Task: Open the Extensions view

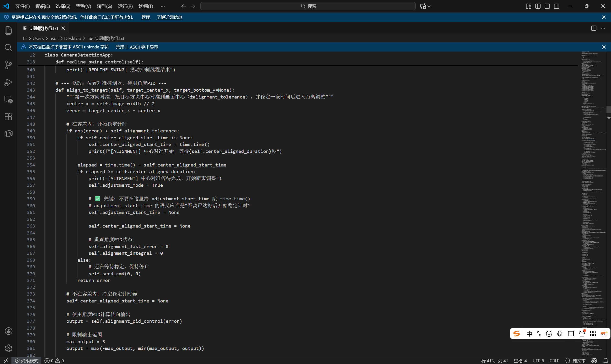Action: coord(8,116)
